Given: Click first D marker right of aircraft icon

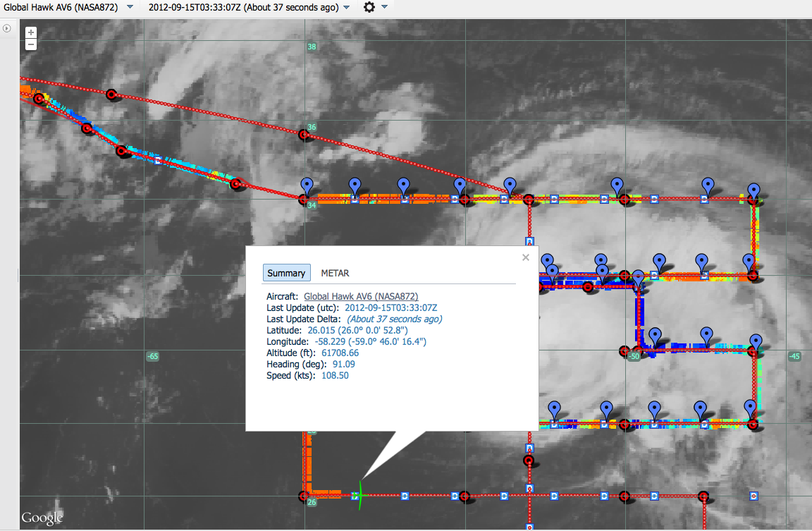Looking at the screenshot, I should tap(405, 496).
